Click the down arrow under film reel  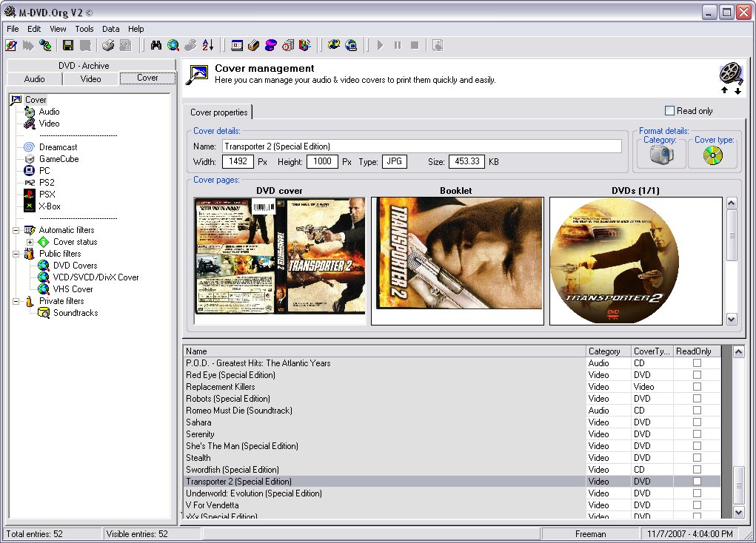tap(737, 90)
